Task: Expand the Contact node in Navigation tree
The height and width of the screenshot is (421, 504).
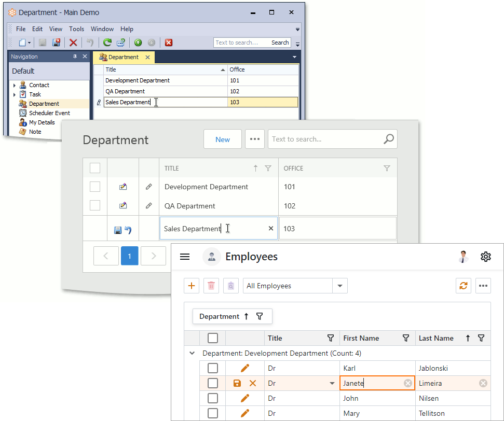Action: point(14,85)
